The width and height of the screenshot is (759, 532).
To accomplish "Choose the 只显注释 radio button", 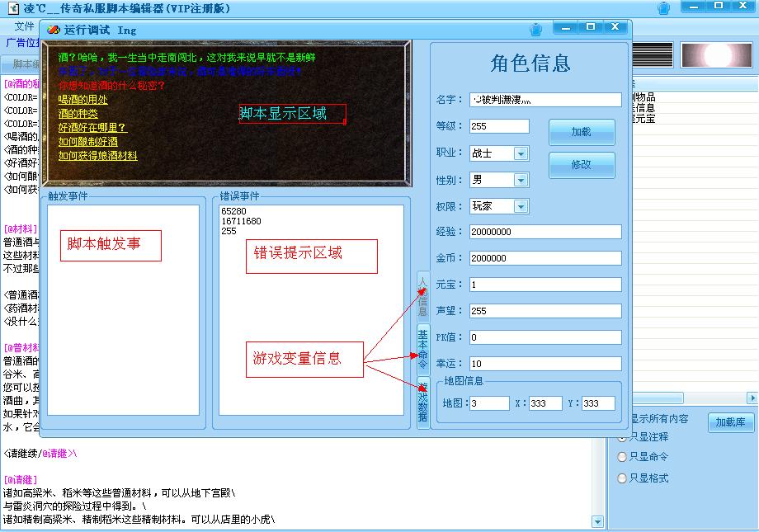I will 623,436.
